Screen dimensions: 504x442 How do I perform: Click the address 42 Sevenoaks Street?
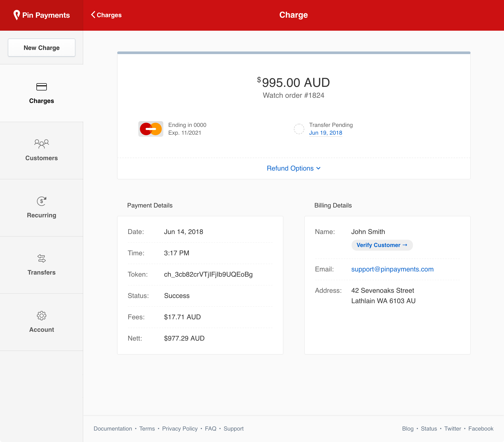383,290
